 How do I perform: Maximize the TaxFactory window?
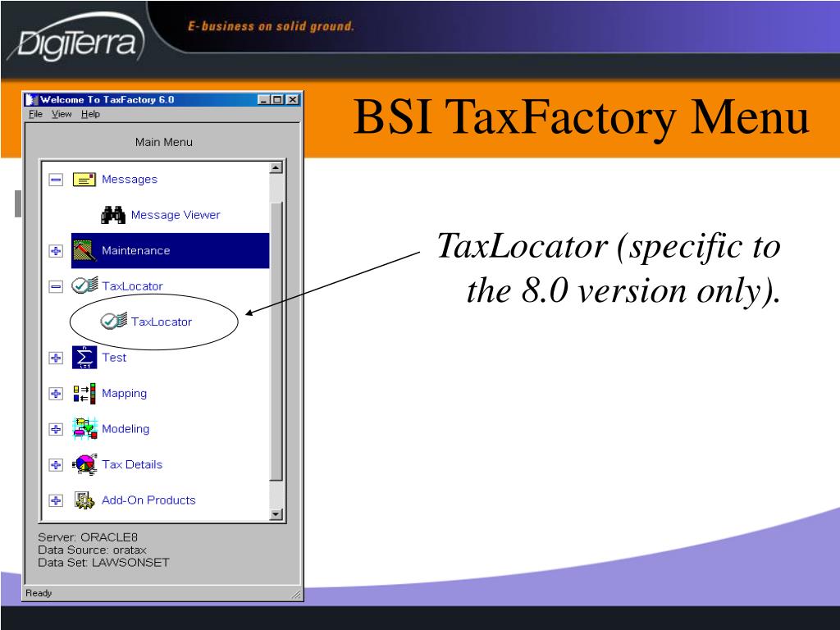point(276,99)
